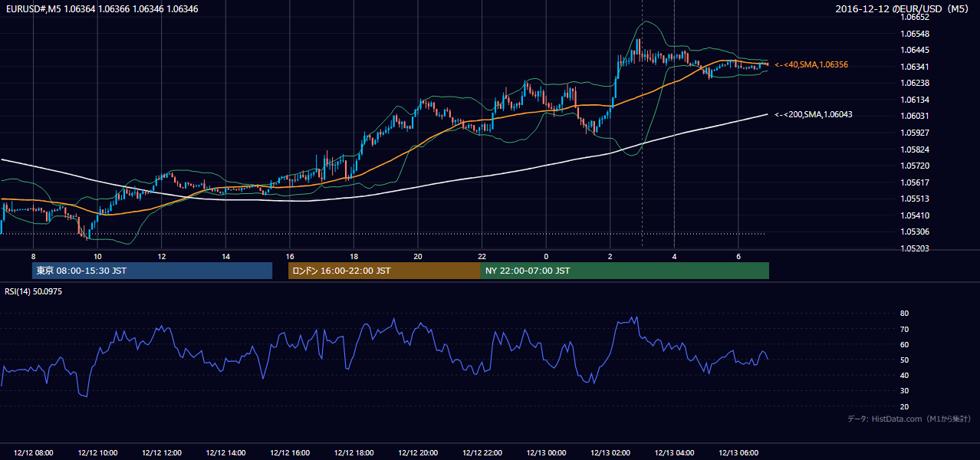The height and width of the screenshot is (460, 980).
Task: Click price level 1.05617 on axis
Action: click(x=915, y=182)
